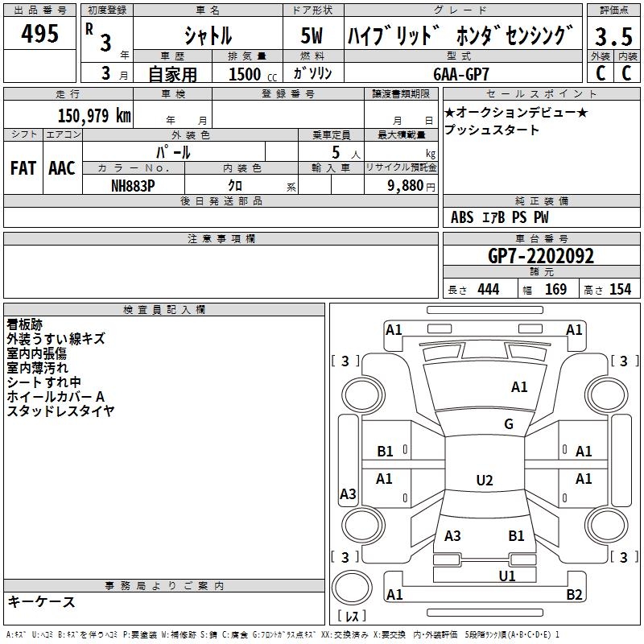Click the 車台番号 header

(541, 238)
